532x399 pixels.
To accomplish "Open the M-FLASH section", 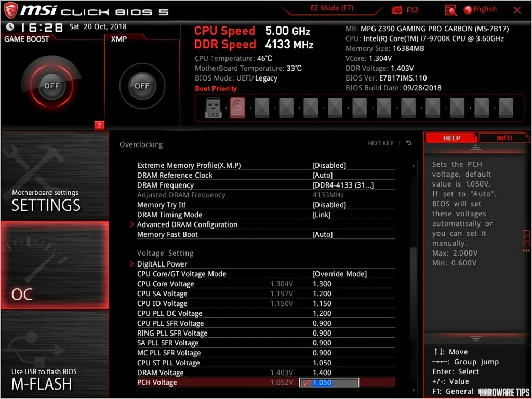I will point(55,354).
